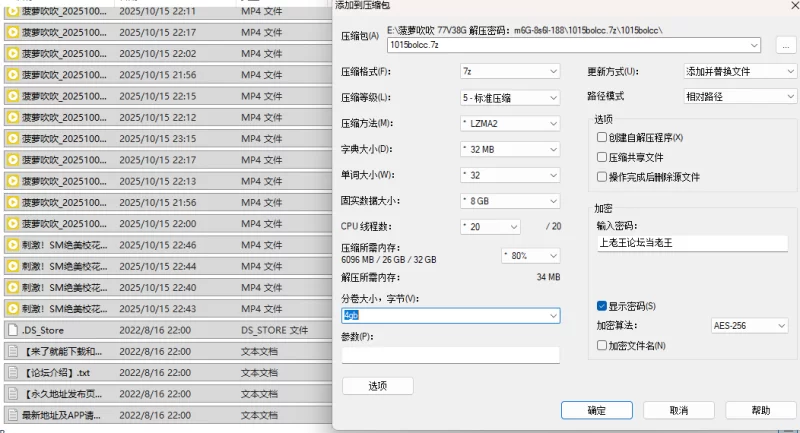800x433 pixels.
Task: Click the date 2025/10/15 22:02
Action: point(158,54)
